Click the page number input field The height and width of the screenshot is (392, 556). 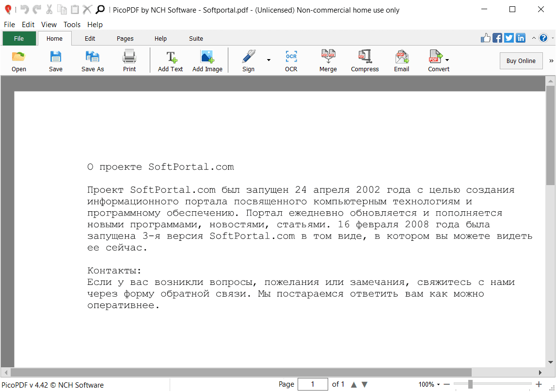click(x=312, y=384)
